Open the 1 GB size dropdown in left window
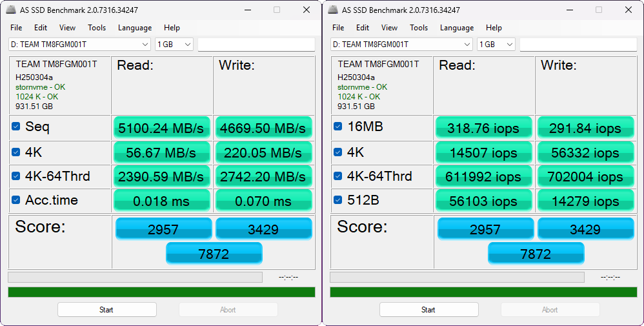 [x=174, y=45]
